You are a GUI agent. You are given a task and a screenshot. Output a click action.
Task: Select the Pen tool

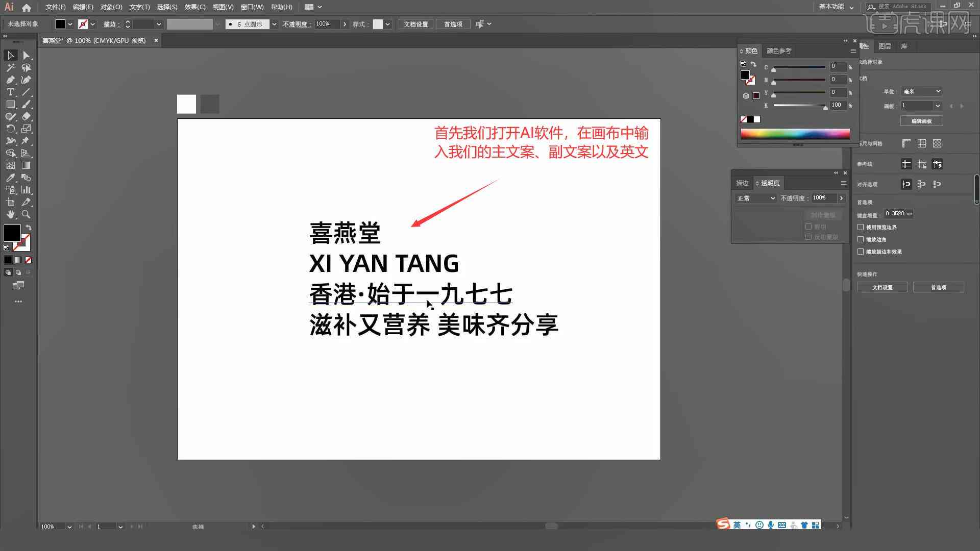coord(9,80)
